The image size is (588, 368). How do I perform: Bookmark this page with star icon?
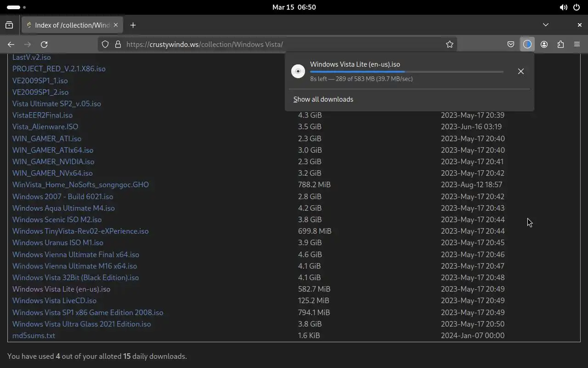(x=450, y=45)
